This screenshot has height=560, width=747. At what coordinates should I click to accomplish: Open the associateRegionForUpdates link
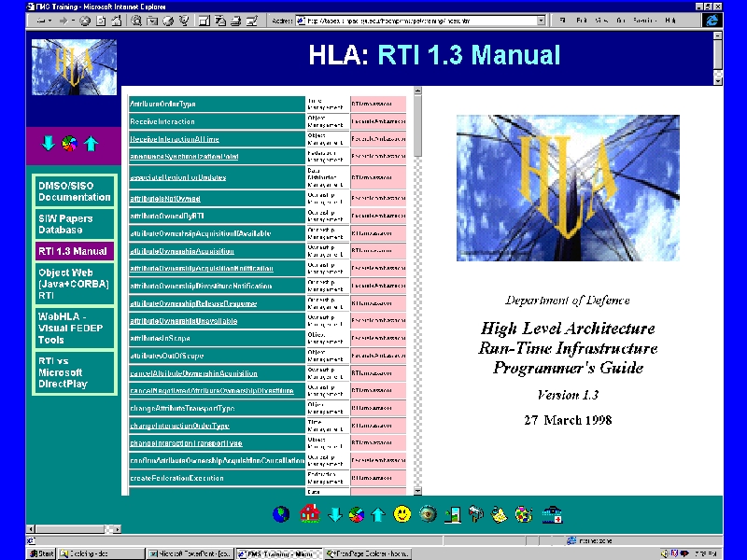point(177,177)
